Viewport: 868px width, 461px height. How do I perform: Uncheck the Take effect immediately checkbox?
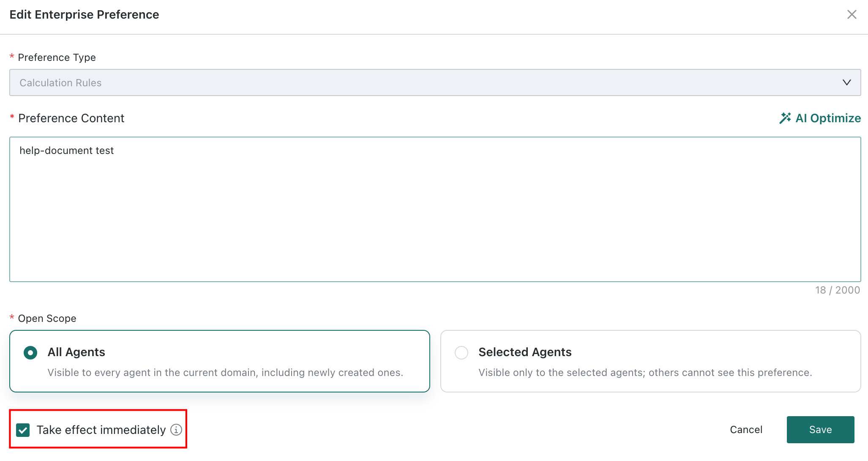tap(23, 430)
